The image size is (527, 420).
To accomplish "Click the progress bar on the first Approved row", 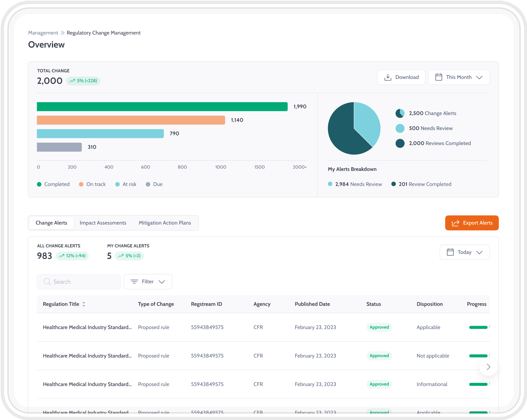I will (479, 327).
